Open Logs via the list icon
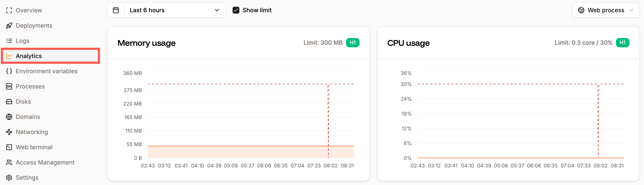The height and width of the screenshot is (185, 644). pyautogui.click(x=9, y=41)
